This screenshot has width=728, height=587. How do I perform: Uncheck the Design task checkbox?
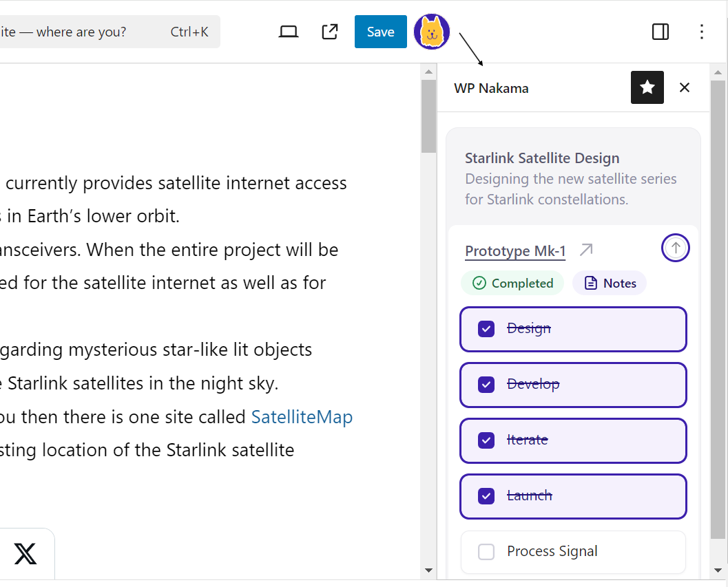pyautogui.click(x=486, y=329)
